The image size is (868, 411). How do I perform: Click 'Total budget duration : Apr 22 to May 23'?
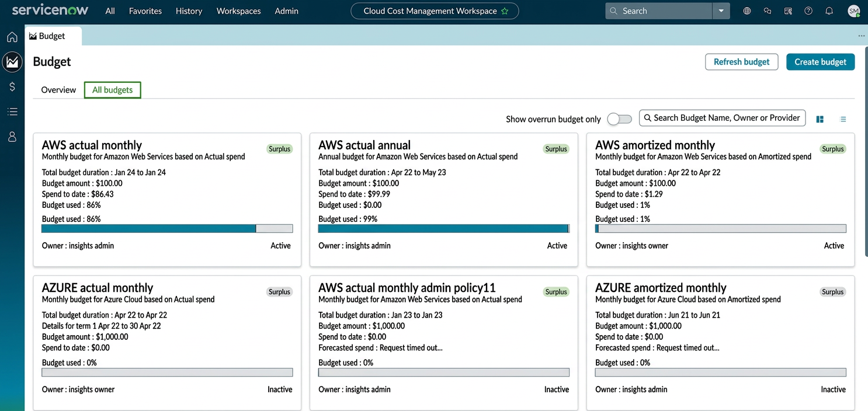[x=382, y=172]
